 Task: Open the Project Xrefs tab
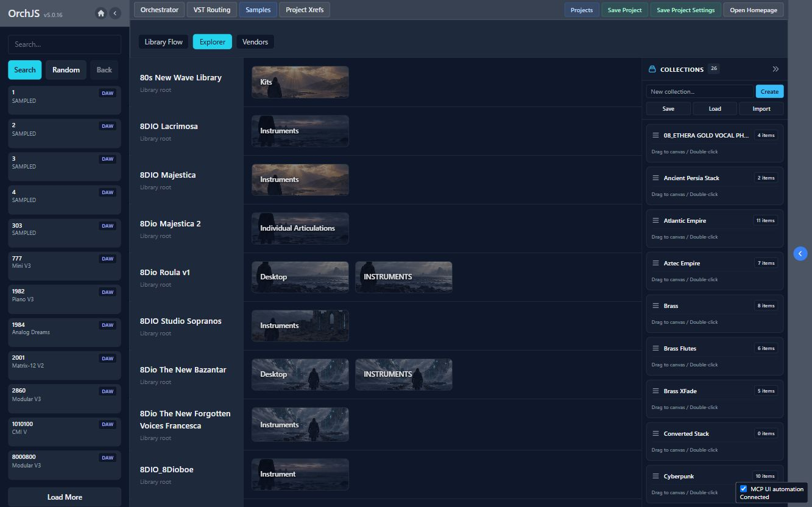click(x=305, y=10)
